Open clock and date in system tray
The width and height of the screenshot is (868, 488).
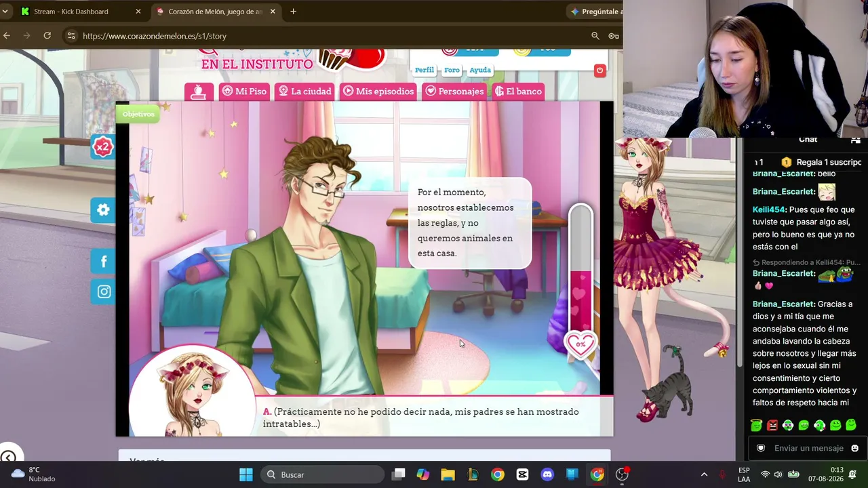[825, 474]
